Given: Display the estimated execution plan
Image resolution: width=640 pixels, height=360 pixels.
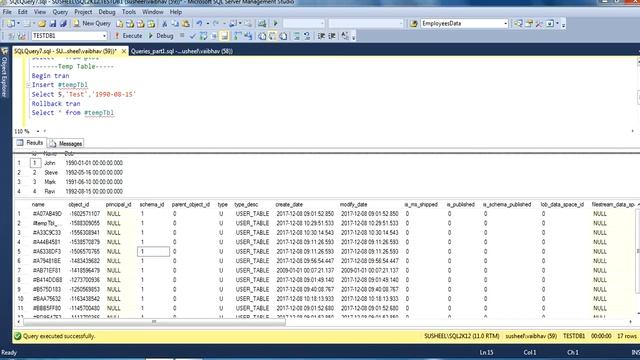Looking at the screenshot, I should 203,36.
